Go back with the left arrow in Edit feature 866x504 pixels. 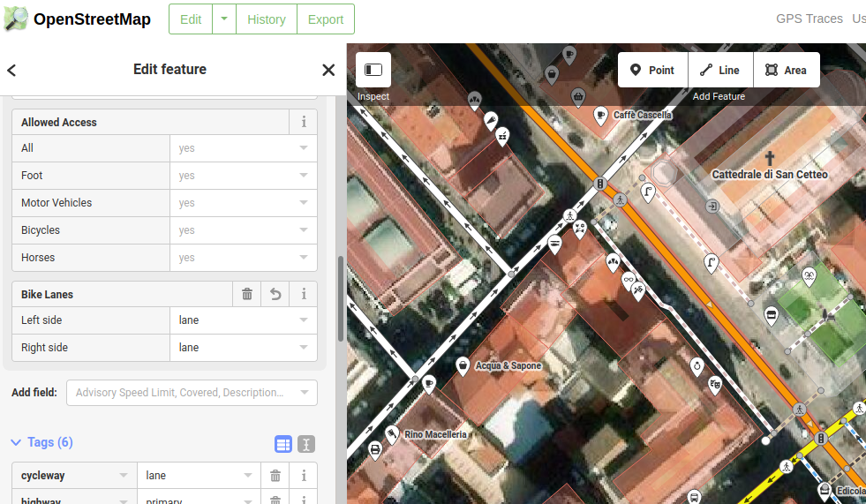point(11,70)
